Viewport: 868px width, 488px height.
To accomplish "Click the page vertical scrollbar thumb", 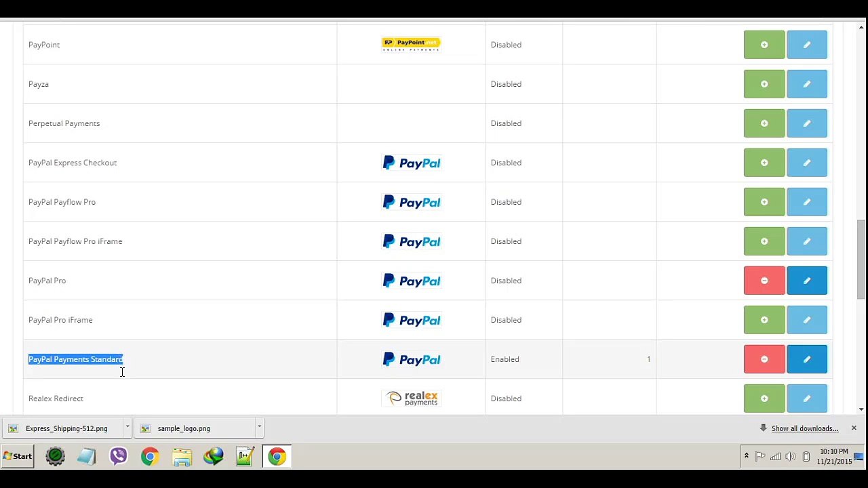I will (x=861, y=259).
